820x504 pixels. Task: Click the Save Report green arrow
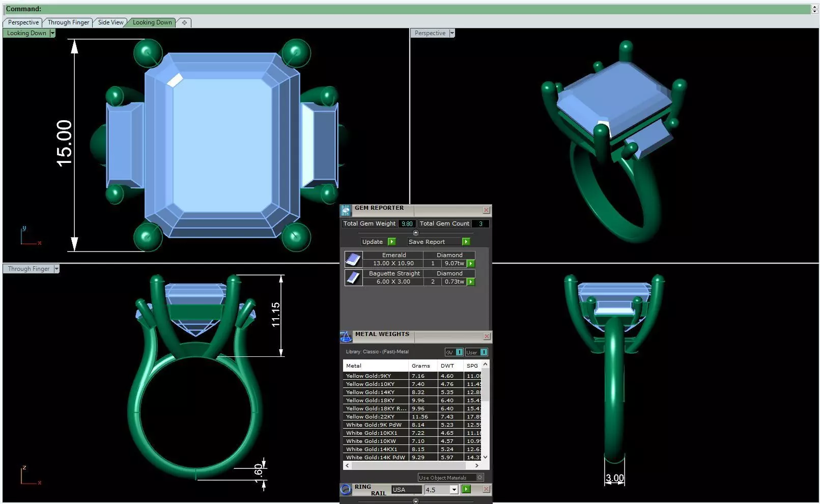(466, 242)
